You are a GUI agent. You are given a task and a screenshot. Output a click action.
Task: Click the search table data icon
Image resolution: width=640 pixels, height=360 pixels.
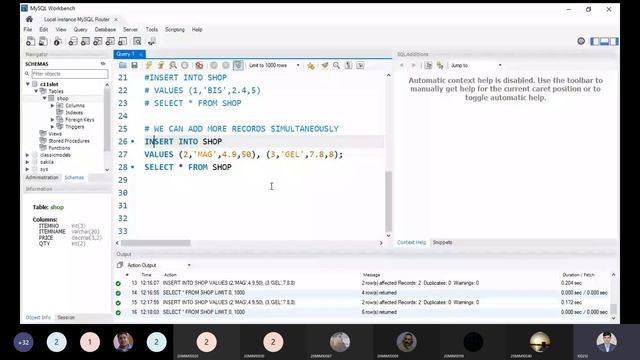coord(137,41)
